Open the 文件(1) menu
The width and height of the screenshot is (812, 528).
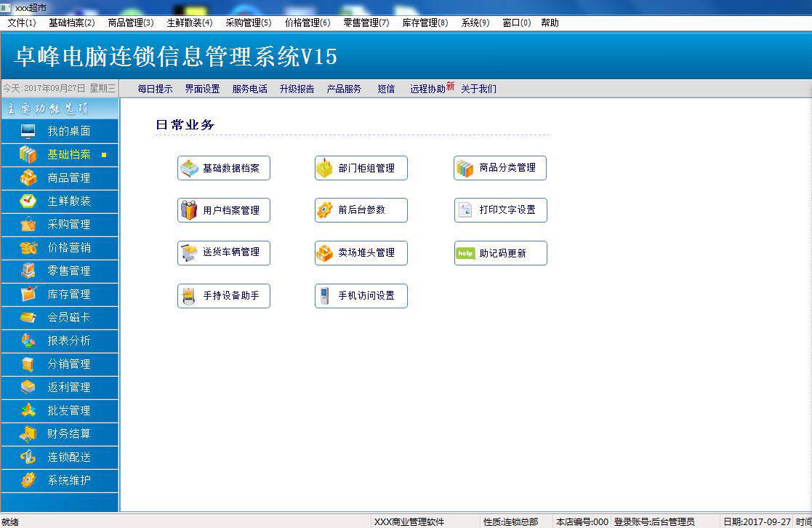(22, 23)
